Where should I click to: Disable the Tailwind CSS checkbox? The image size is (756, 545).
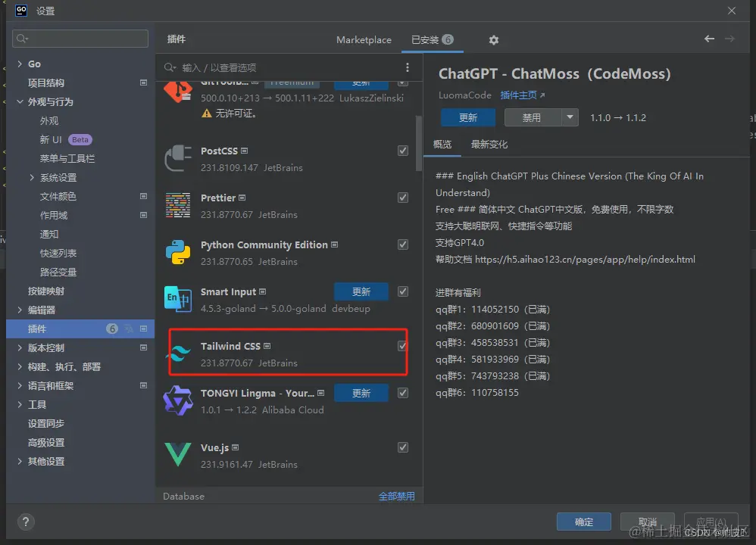[x=402, y=345]
